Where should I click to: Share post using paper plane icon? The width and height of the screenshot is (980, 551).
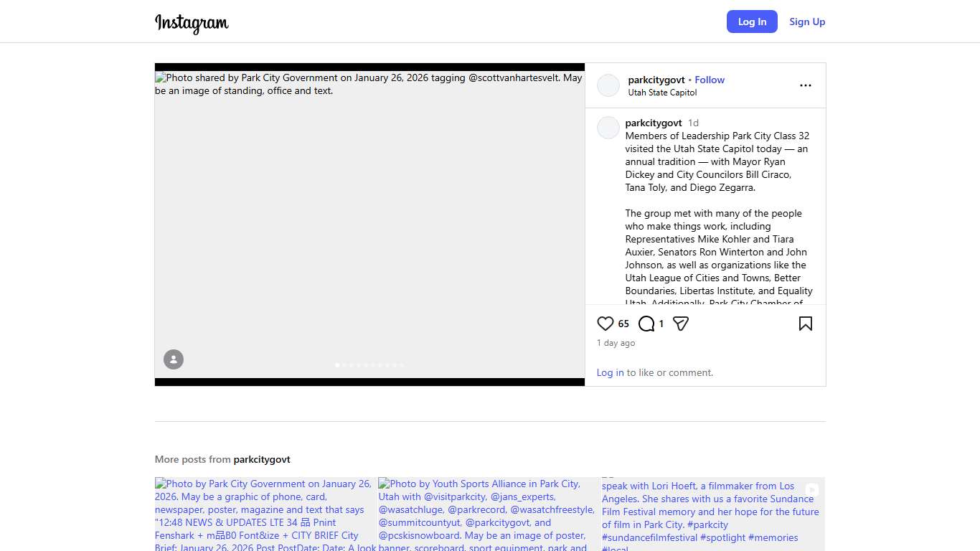[x=681, y=324]
